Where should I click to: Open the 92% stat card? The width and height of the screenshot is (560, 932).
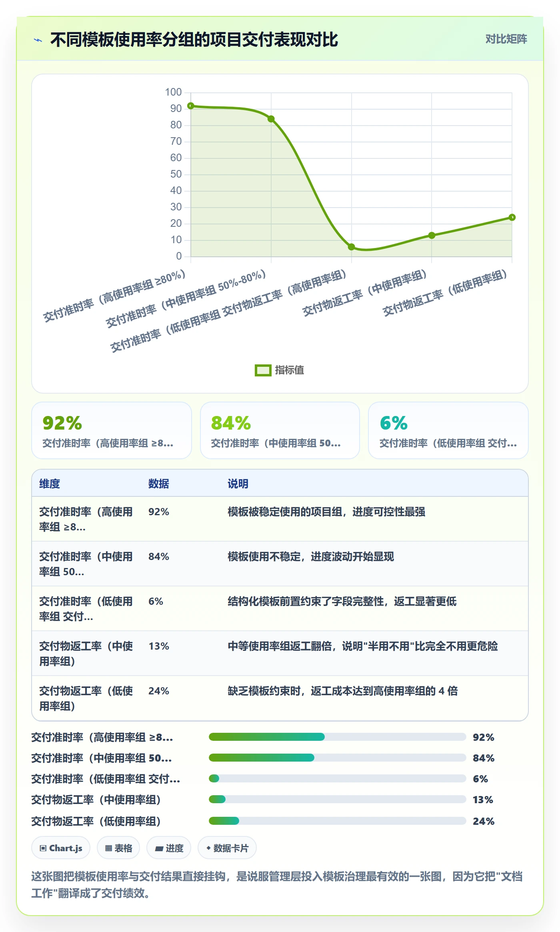pyautogui.click(x=112, y=430)
